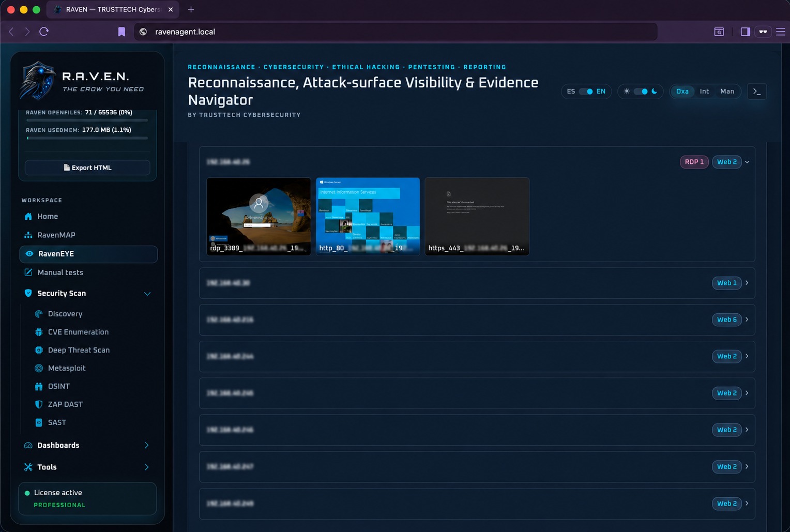
Task: Open the ZAP DAST shield icon
Action: 39,404
